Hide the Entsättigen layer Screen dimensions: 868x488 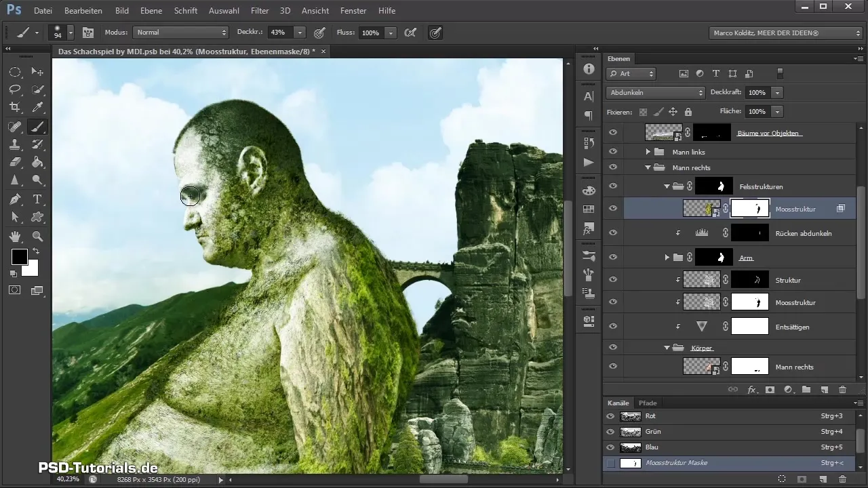(613, 326)
